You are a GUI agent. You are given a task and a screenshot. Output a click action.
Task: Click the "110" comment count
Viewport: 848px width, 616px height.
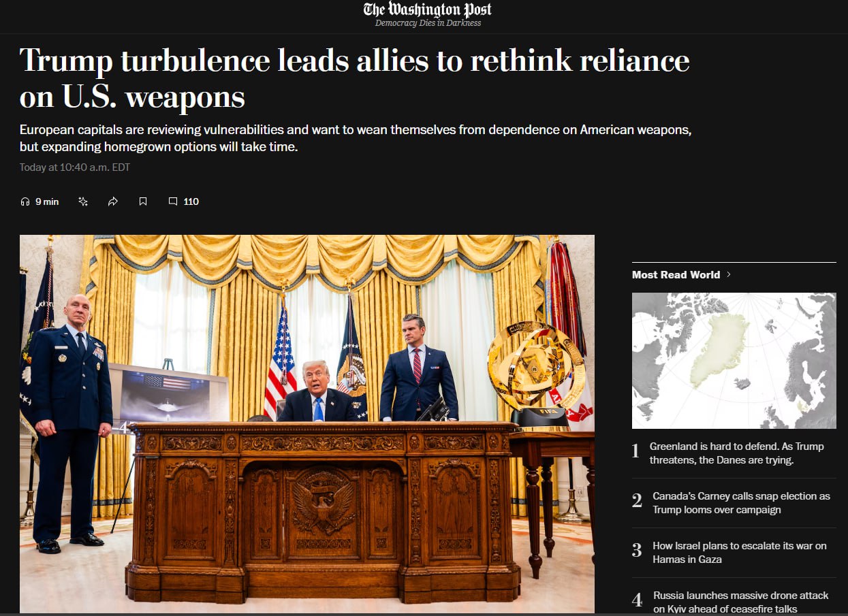pos(191,201)
